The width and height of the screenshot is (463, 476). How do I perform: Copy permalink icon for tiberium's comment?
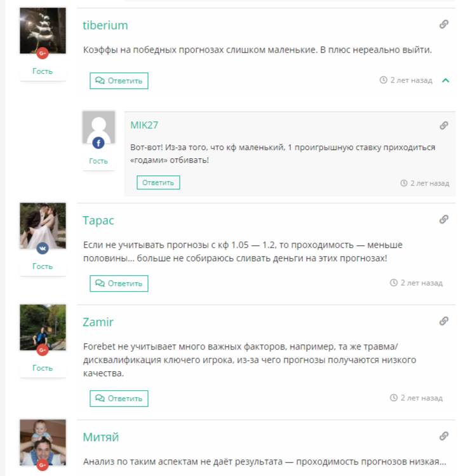[443, 24]
